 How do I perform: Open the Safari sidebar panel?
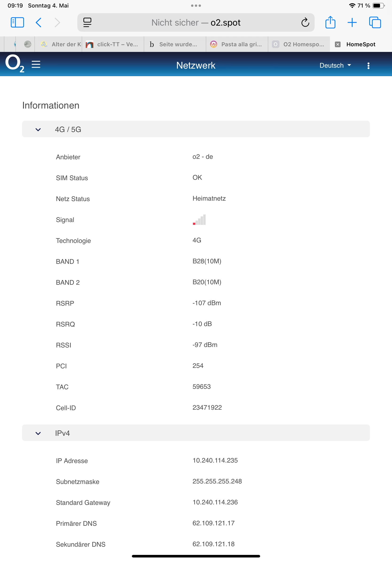[x=17, y=23]
